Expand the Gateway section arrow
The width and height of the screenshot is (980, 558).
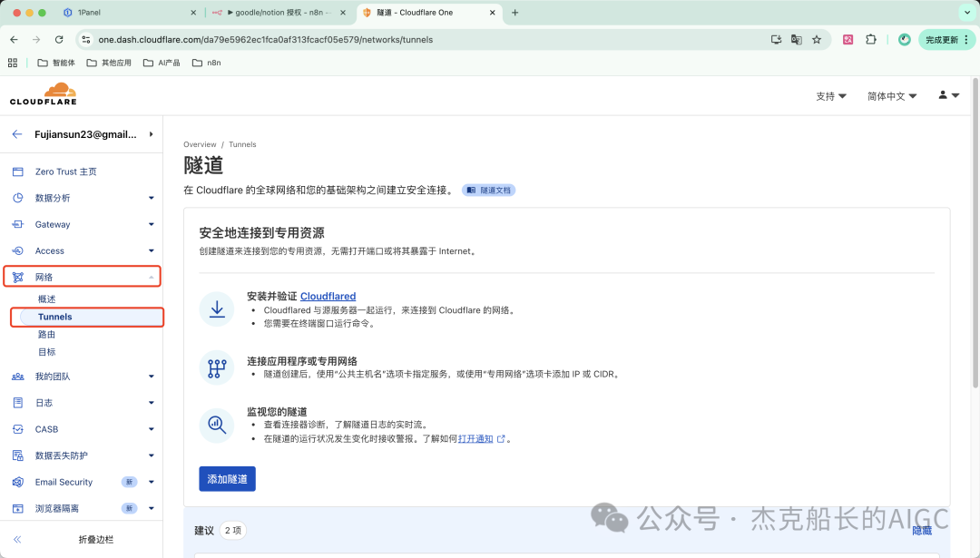click(152, 224)
